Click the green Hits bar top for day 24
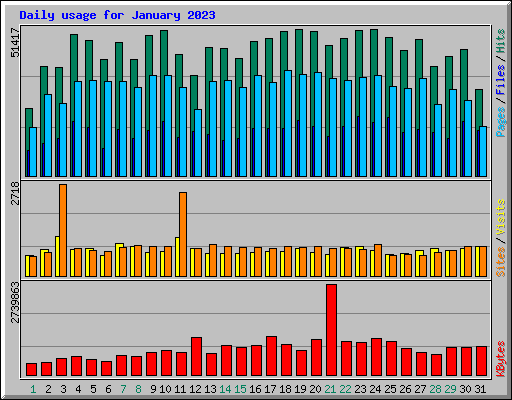This screenshot has width=512, height=400. click(374, 31)
